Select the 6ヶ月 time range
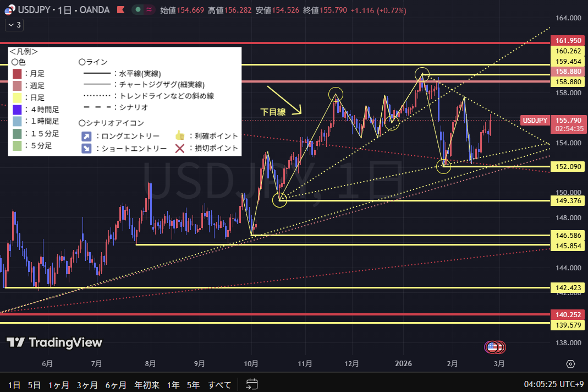Screen dimensions: 588x392 pyautogui.click(x=116, y=384)
